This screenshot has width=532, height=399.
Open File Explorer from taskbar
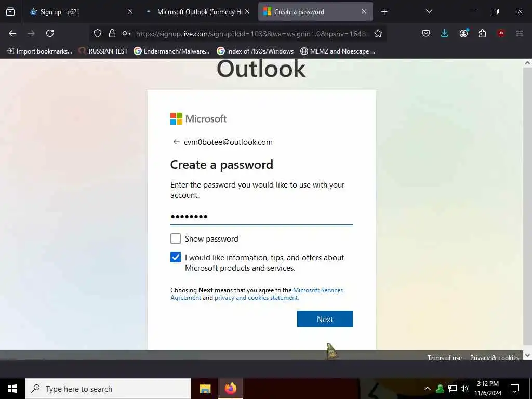(205, 389)
